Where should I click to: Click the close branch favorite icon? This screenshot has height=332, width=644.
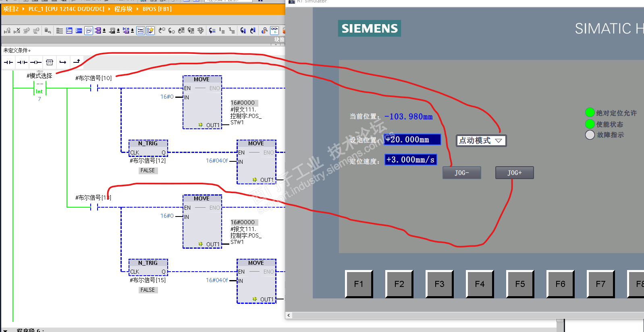[x=77, y=62]
